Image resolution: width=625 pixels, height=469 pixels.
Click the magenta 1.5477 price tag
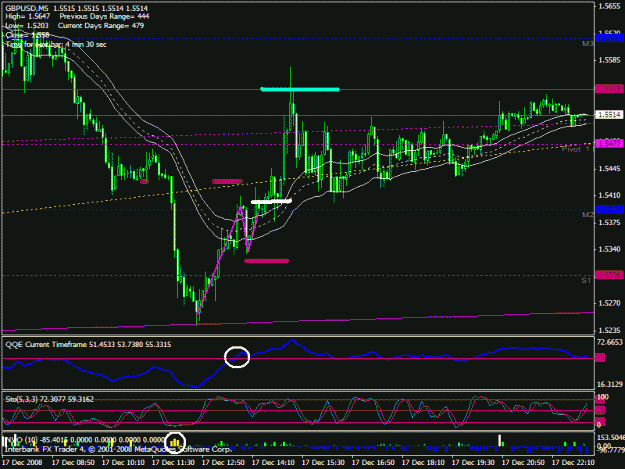609,143
